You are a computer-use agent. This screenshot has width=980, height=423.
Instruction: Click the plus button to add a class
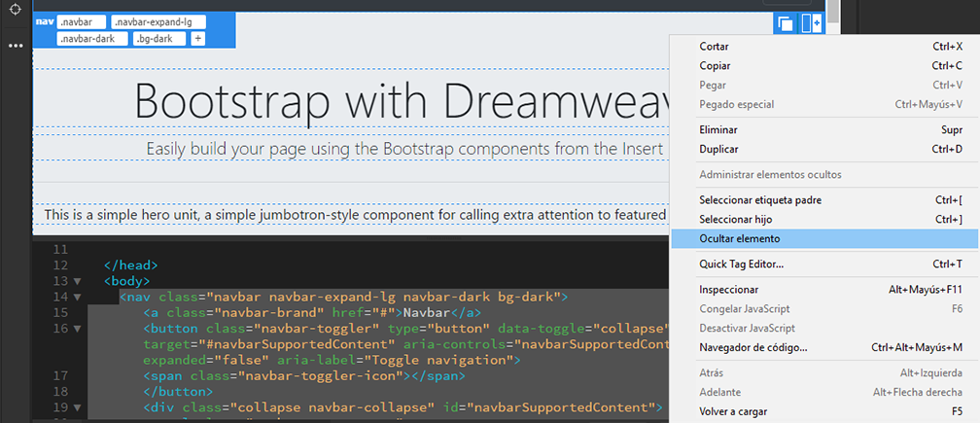pos(197,39)
